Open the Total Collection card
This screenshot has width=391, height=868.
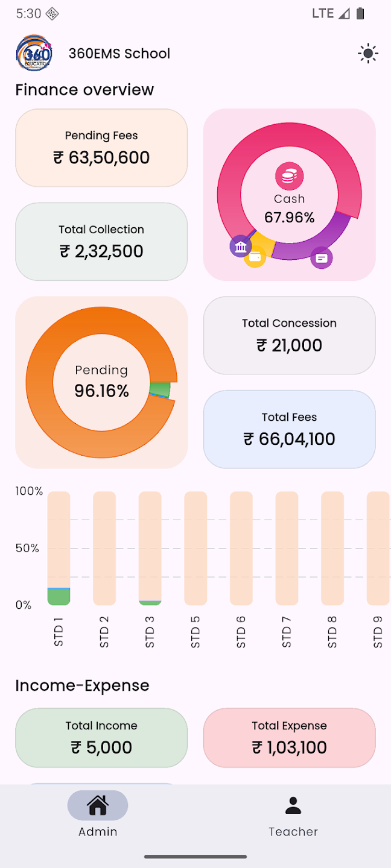point(101,242)
